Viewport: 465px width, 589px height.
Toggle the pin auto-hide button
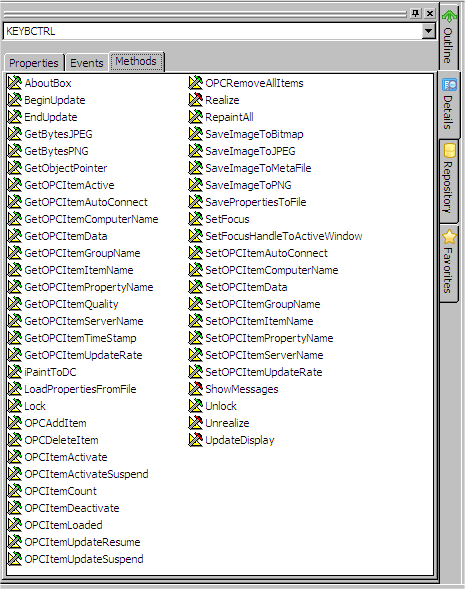pos(415,13)
